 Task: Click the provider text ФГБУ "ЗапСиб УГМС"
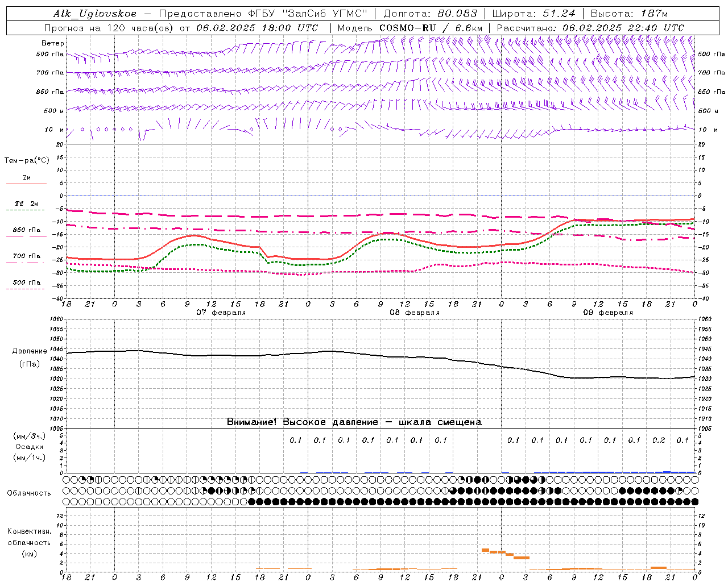point(307,14)
